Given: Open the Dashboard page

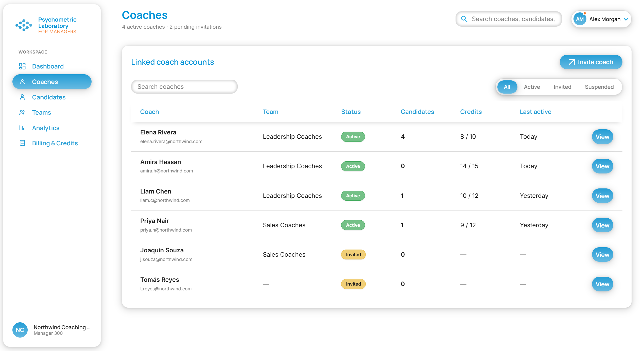Looking at the screenshot, I should click(x=52, y=66).
